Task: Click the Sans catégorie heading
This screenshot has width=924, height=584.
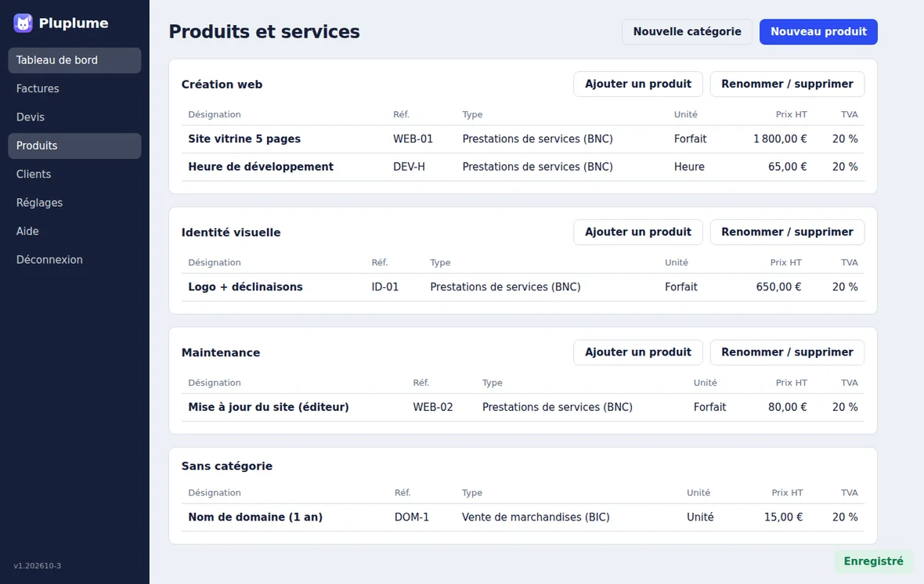Action: click(227, 466)
